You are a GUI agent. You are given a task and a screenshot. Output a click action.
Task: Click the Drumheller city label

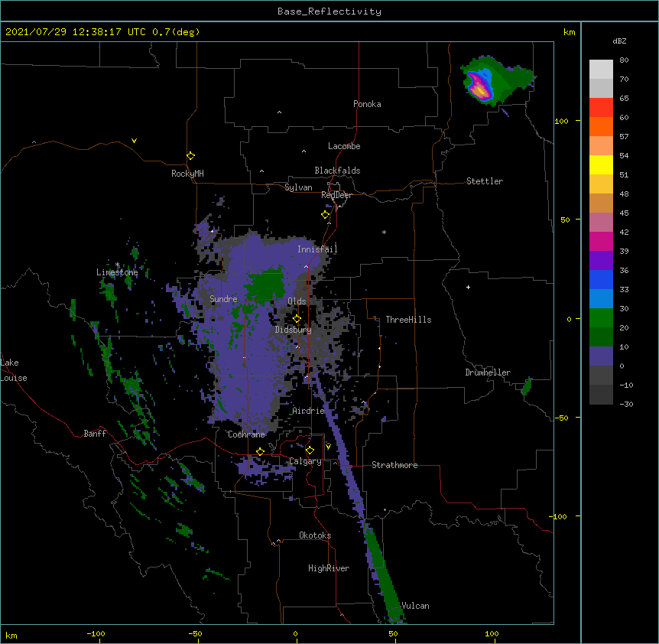(x=488, y=372)
